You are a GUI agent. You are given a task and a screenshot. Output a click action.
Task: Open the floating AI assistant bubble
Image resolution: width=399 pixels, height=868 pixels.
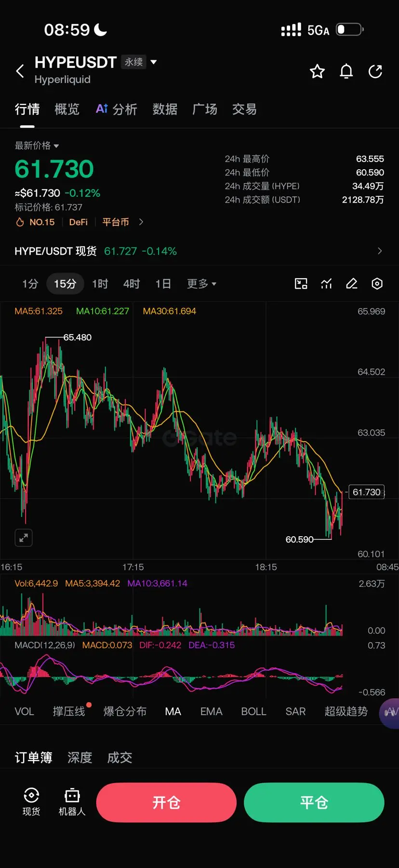click(389, 713)
